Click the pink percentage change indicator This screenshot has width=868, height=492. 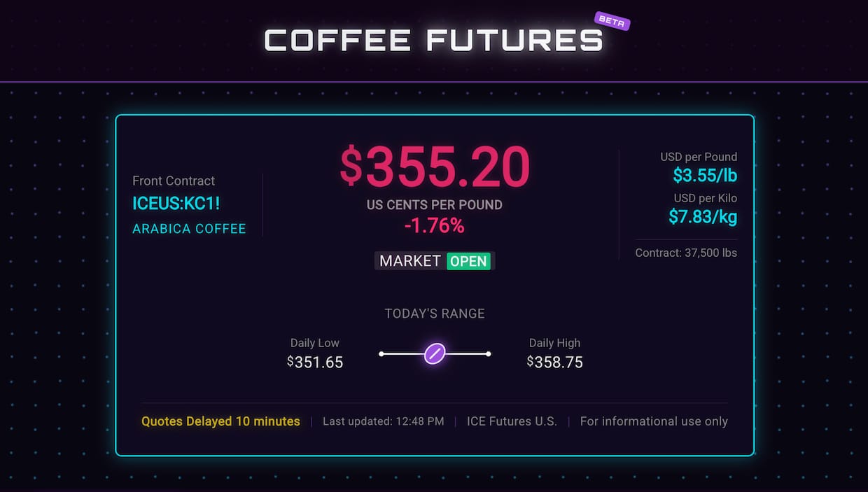[x=435, y=225]
